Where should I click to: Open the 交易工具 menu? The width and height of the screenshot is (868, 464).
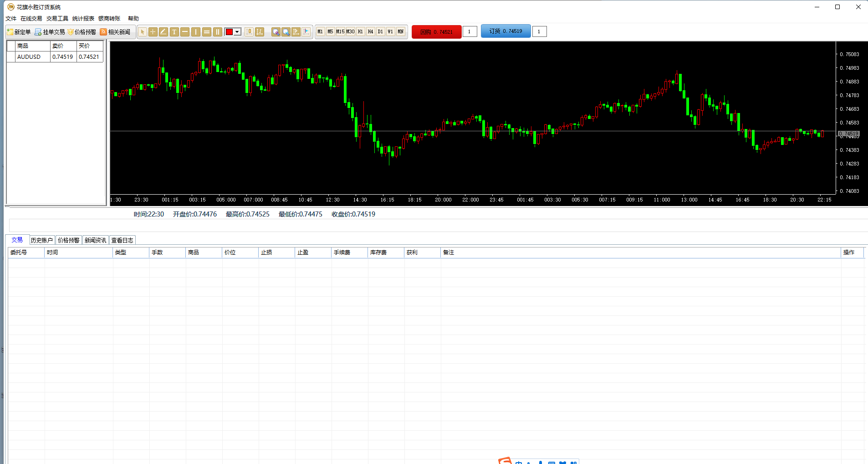(57, 19)
